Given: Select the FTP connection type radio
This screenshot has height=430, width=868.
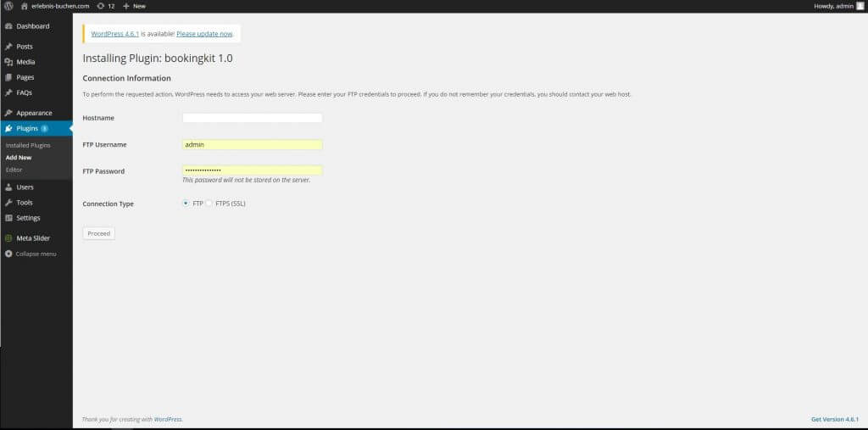Looking at the screenshot, I should point(186,204).
